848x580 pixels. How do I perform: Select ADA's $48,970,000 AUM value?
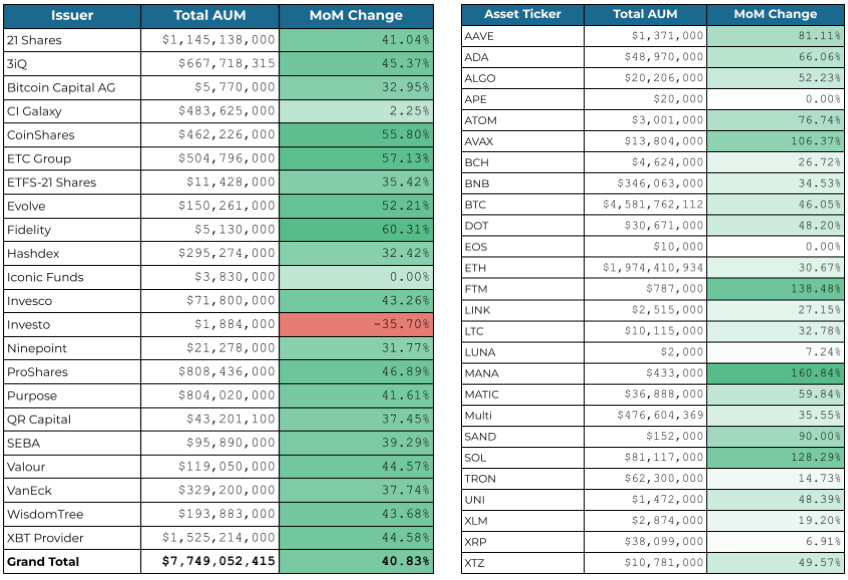click(x=645, y=57)
